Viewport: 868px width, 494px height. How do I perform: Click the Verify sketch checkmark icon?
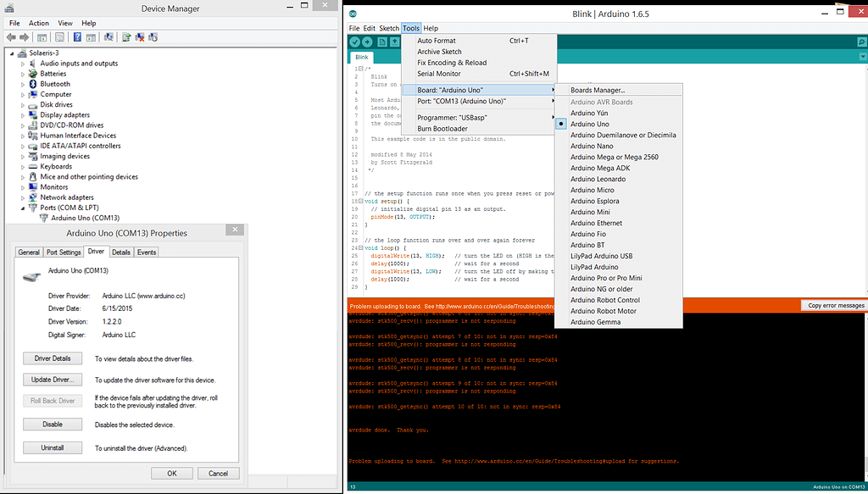(355, 42)
